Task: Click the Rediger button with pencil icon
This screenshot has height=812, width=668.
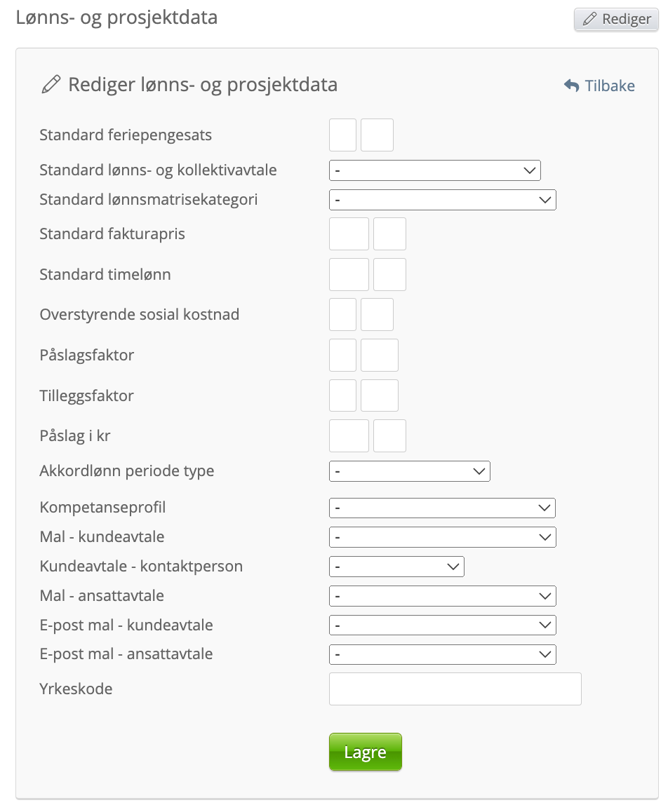Action: coord(616,20)
